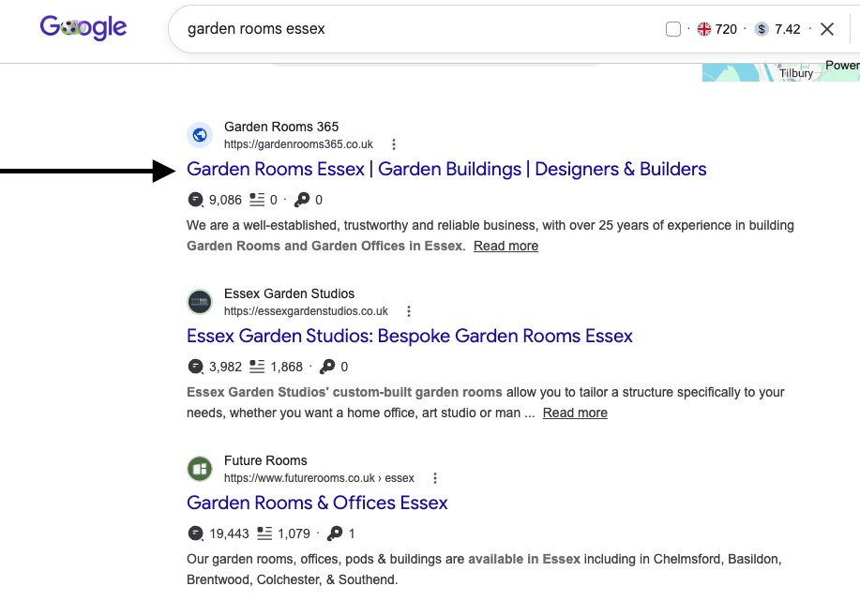The image size is (860, 616).
Task: Clear the search with the X button
Action: pos(827,29)
